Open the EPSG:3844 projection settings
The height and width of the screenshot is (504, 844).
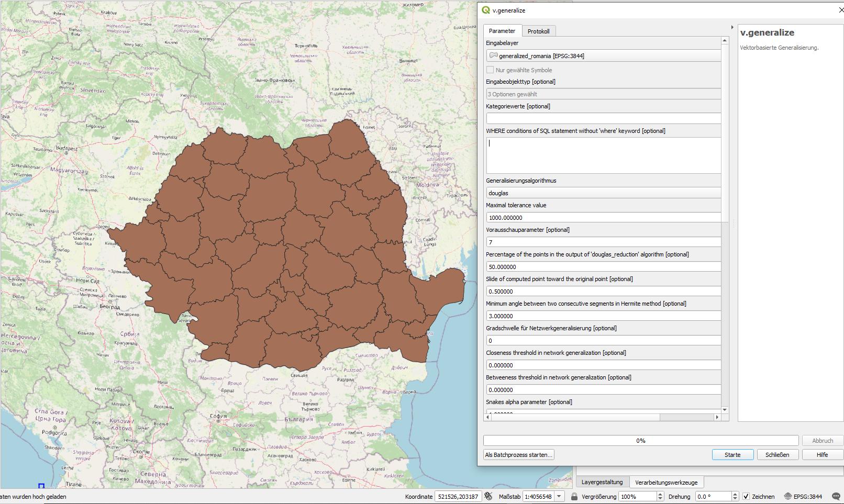[x=803, y=497]
